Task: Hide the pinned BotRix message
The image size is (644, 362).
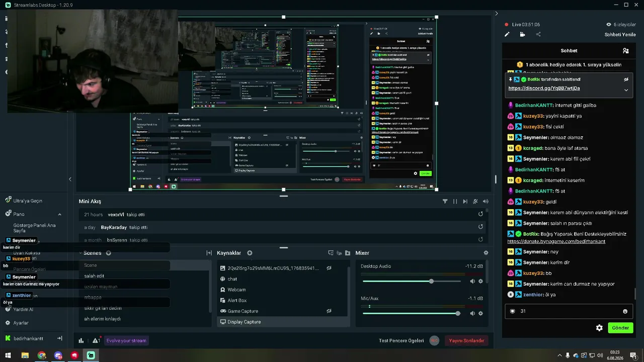Action: [626, 79]
